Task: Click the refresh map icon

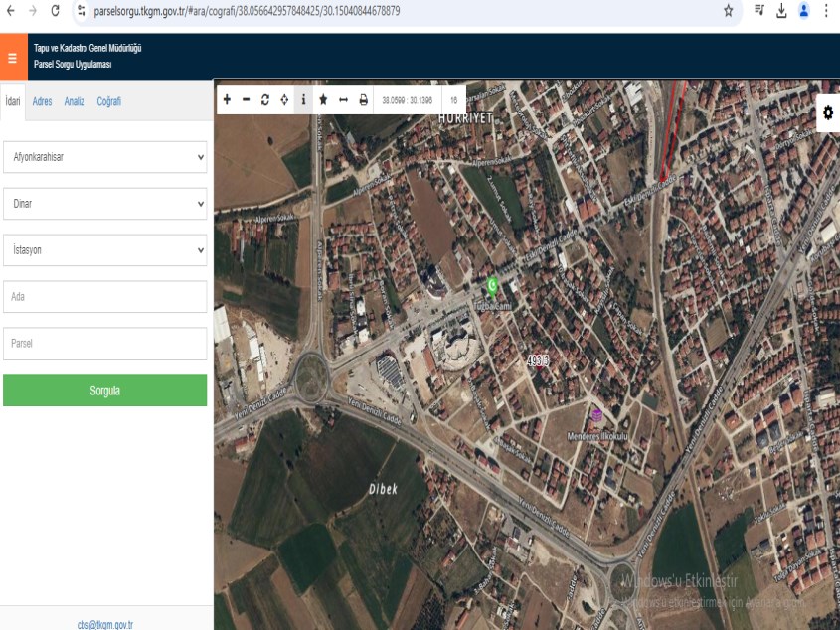Action: [x=265, y=100]
